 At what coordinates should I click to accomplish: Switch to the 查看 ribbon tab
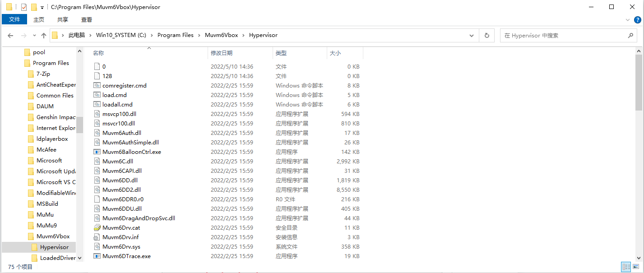87,19
